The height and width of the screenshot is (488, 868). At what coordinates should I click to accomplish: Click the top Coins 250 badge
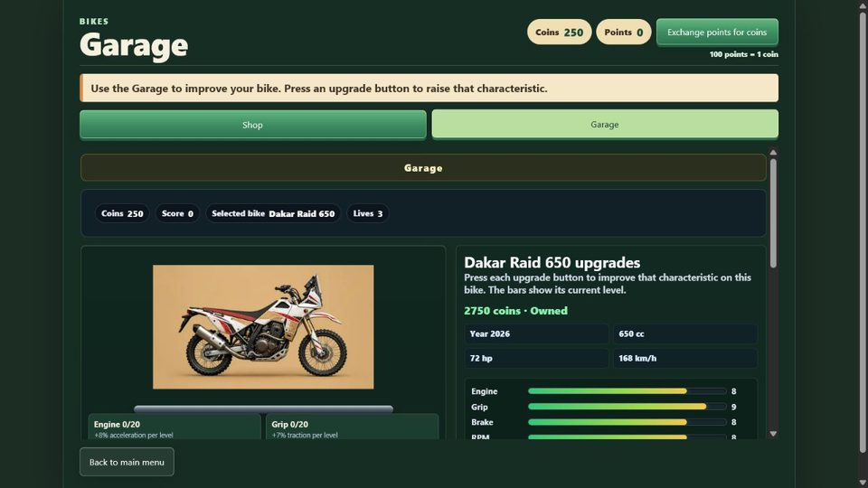[x=559, y=33]
